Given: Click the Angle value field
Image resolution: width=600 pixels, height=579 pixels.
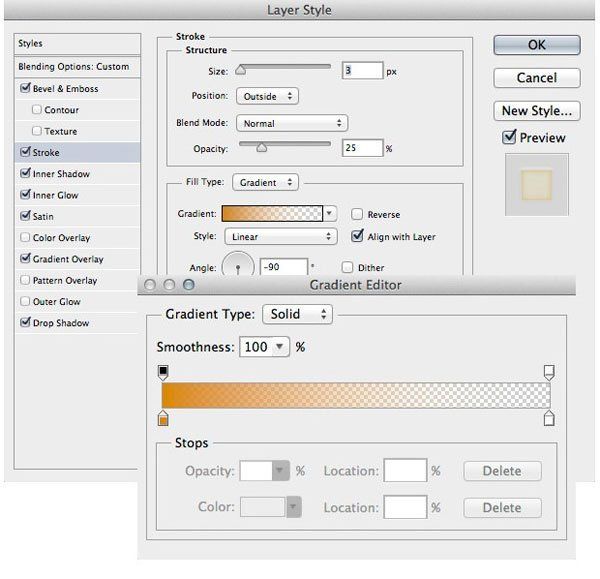Looking at the screenshot, I should 284,267.
